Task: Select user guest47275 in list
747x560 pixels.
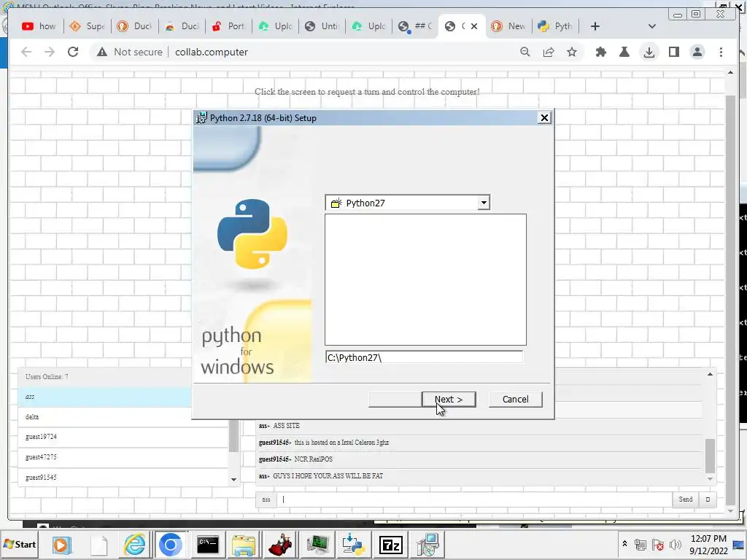Action: [123, 457]
